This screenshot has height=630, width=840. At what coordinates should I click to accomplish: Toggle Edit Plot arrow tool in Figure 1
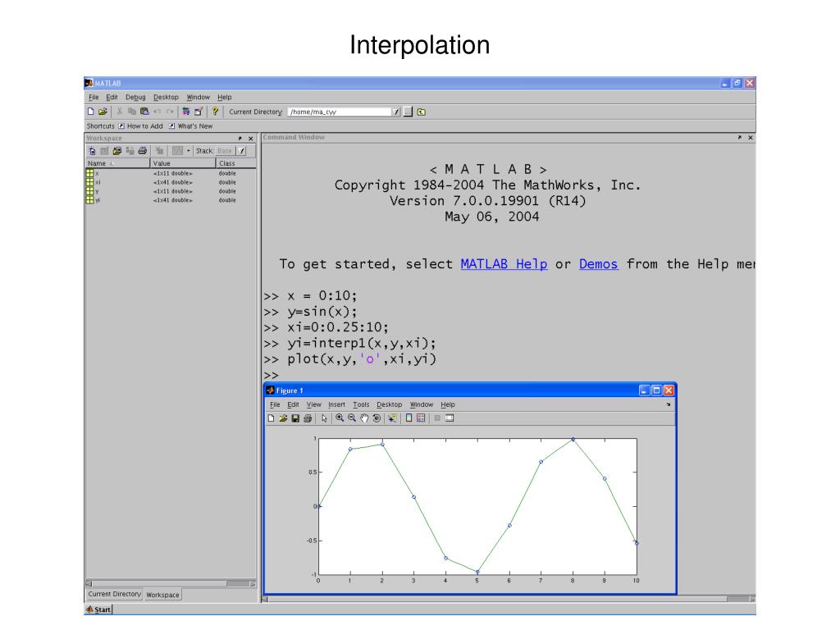pyautogui.click(x=324, y=418)
